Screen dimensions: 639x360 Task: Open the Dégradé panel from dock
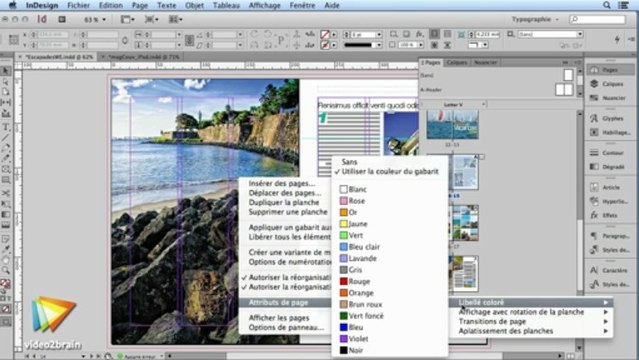point(610,167)
